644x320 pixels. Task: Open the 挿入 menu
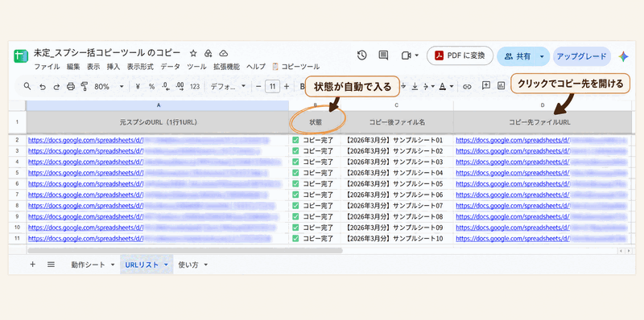pos(114,67)
